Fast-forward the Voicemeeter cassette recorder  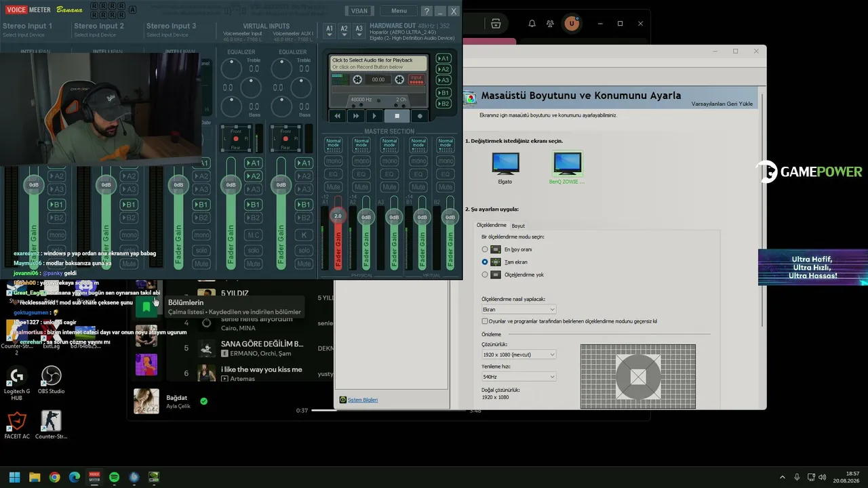point(355,116)
